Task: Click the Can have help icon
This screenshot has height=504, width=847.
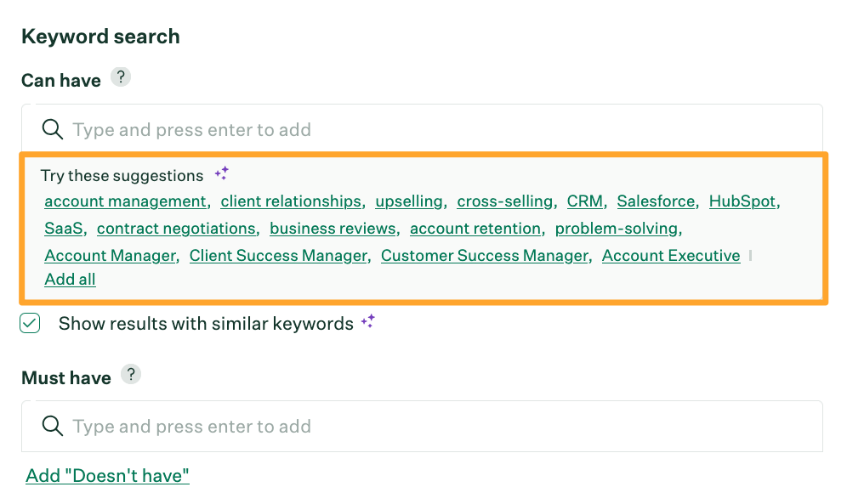Action: tap(122, 78)
